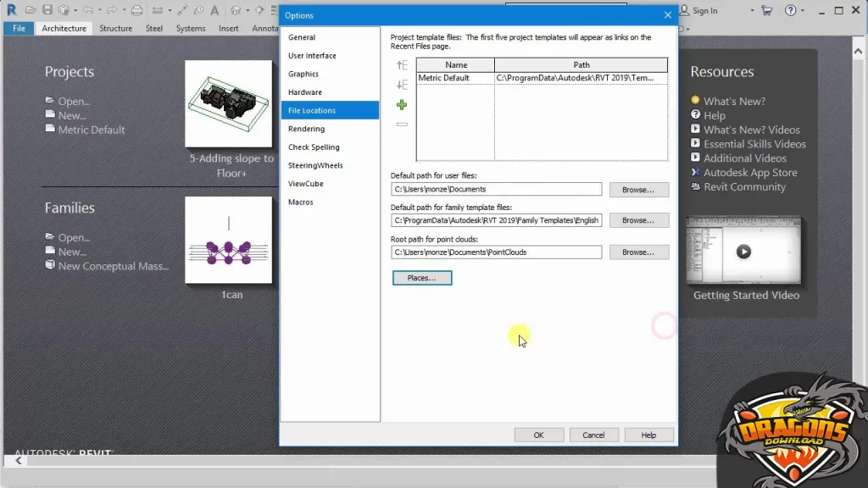The image size is (868, 488).
Task: Select the Rendering options category
Action: [306, 129]
